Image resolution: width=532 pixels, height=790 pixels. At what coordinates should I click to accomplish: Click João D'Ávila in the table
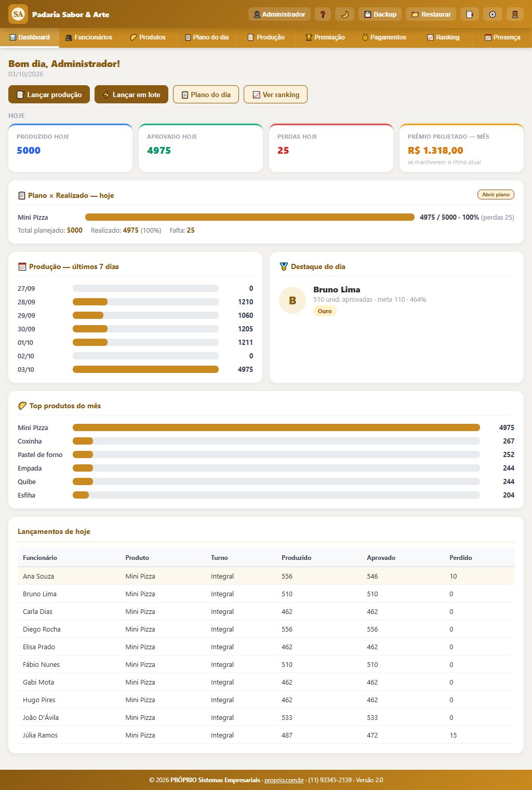(x=41, y=717)
